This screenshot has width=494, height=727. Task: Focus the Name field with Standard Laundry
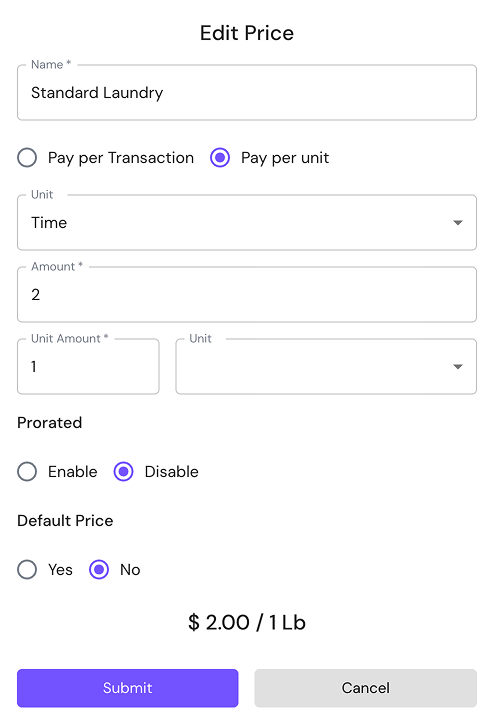(x=247, y=92)
